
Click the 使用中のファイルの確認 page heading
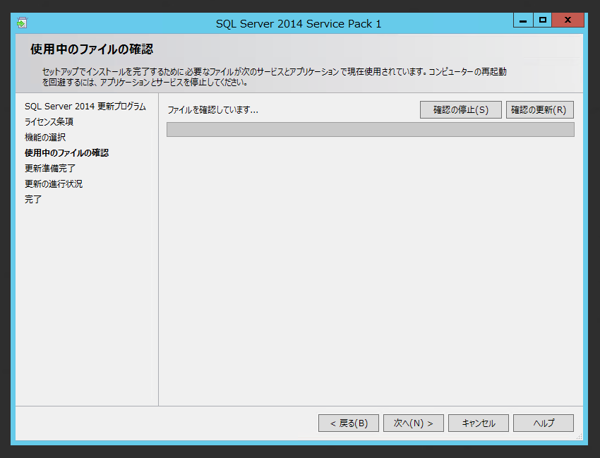click(92, 49)
